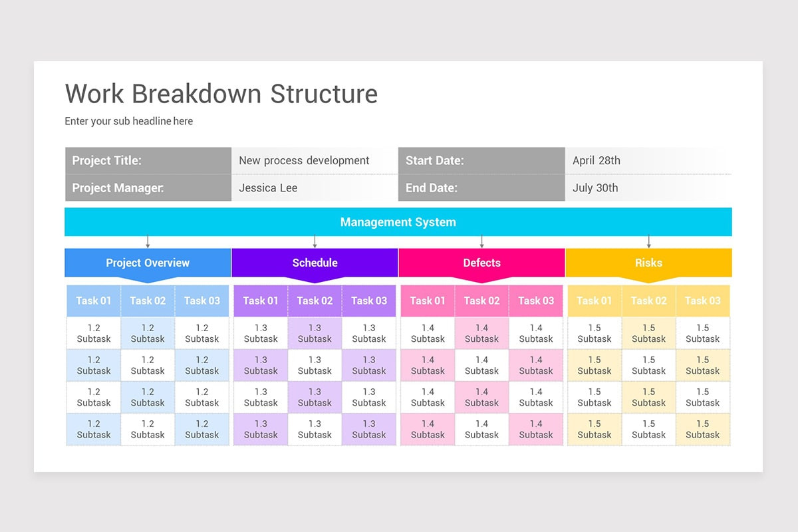Image resolution: width=798 pixels, height=532 pixels.
Task: Click the arrow pointing down to Risks
Action: click(648, 242)
